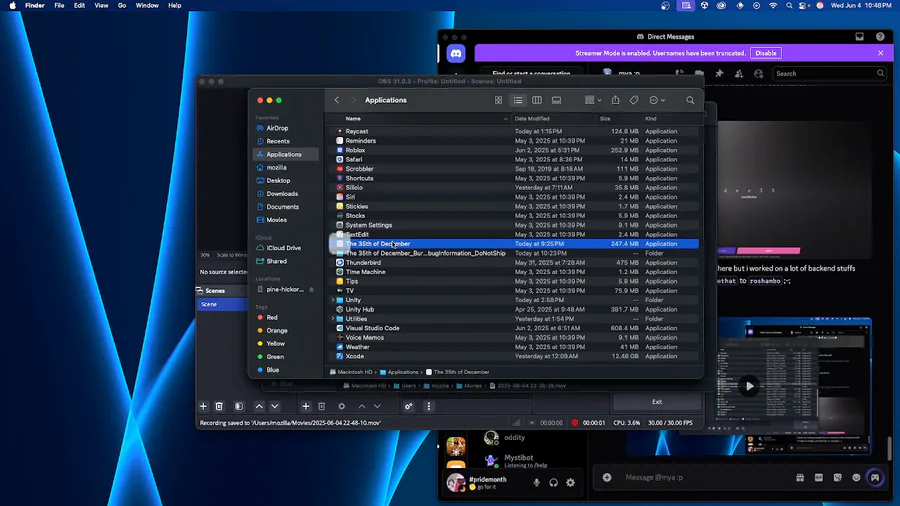The image size is (900, 506).
Task: Sort by the Name column header
Action: [353, 119]
